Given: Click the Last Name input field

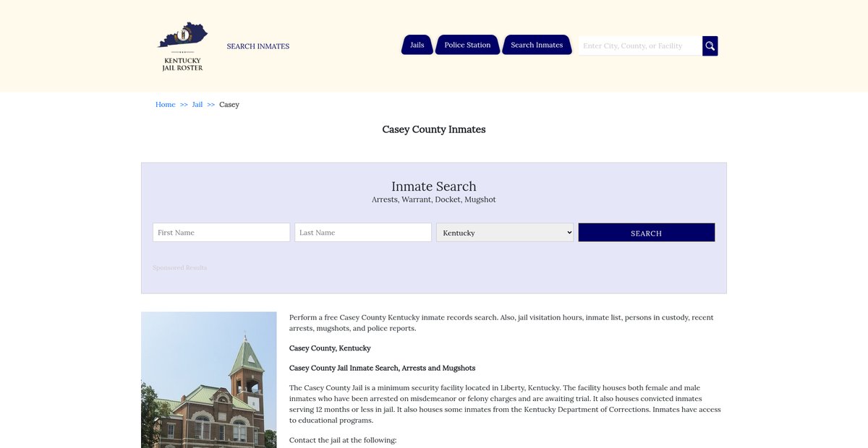Looking at the screenshot, I should 363,232.
